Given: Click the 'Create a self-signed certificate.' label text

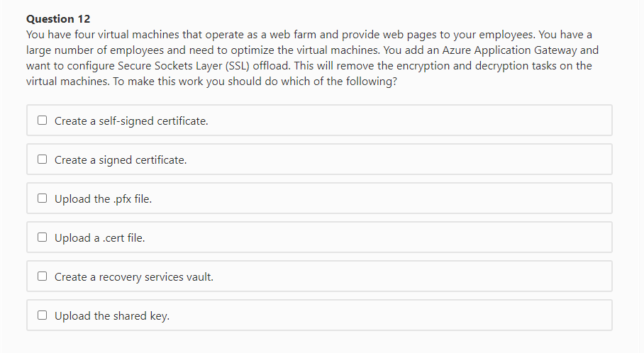Looking at the screenshot, I should coord(131,121).
